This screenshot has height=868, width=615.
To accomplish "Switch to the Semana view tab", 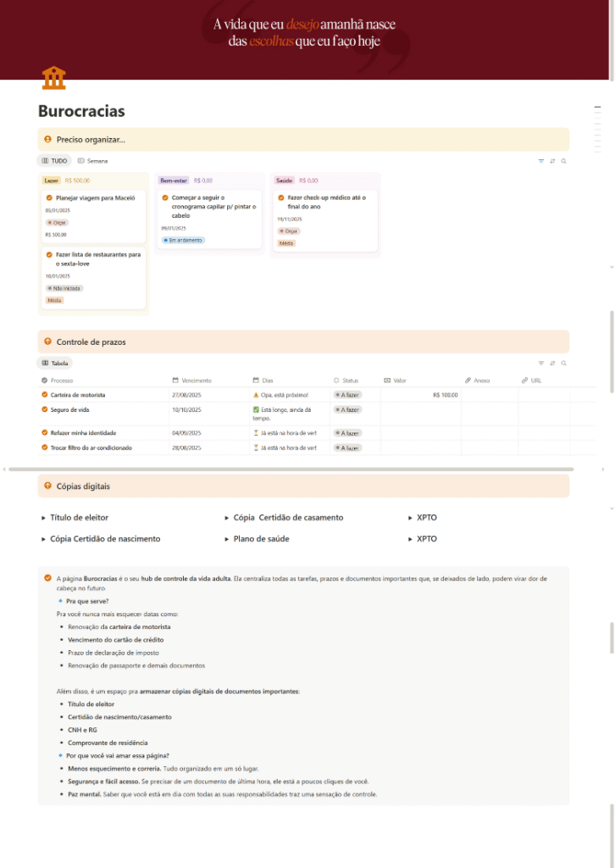I will click(93, 161).
